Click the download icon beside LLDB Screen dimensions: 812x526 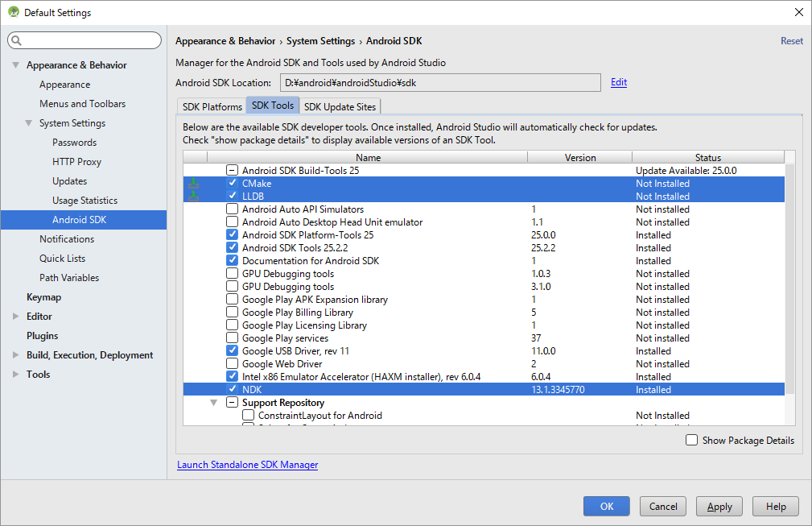tap(193, 196)
